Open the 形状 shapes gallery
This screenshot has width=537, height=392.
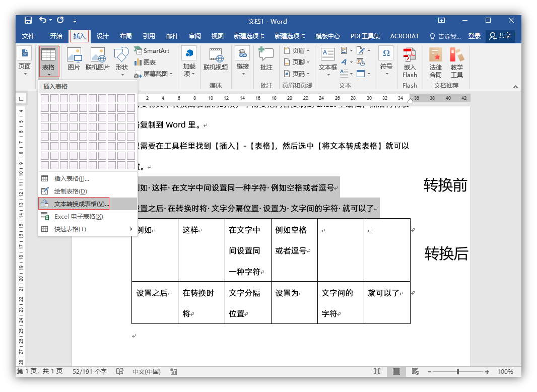[121, 60]
